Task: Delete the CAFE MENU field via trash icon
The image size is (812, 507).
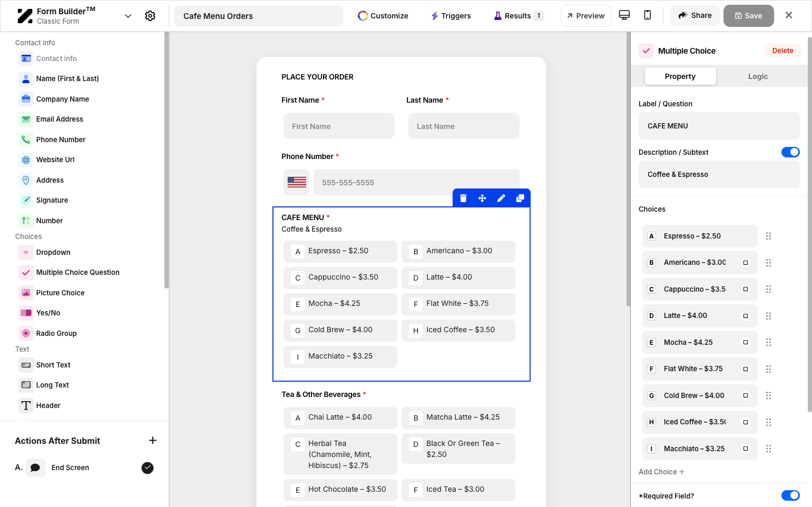Action: click(463, 198)
